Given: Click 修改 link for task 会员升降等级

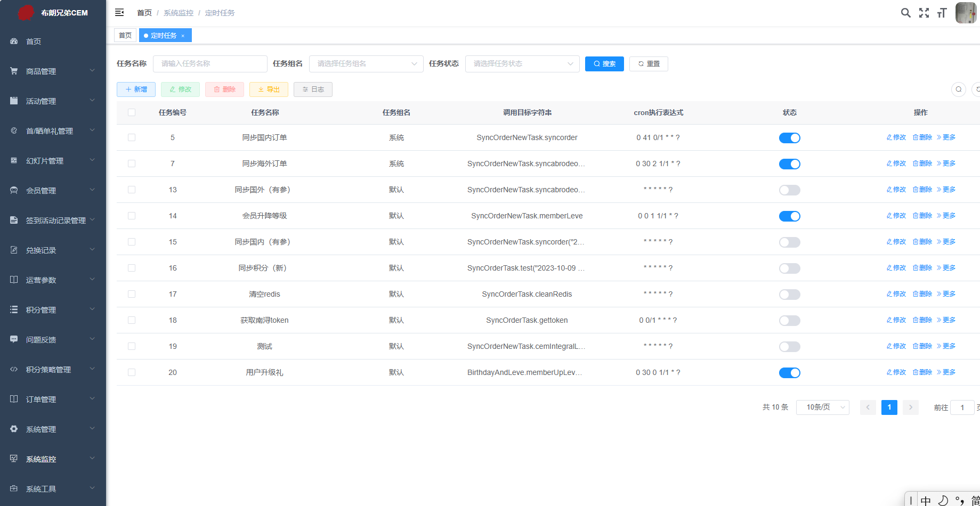Looking at the screenshot, I should click(x=896, y=216).
